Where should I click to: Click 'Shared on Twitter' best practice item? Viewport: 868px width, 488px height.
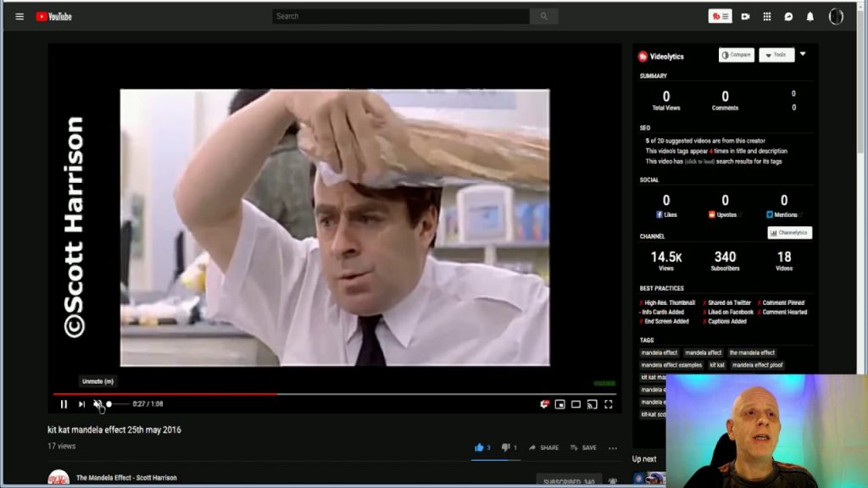[x=726, y=302]
